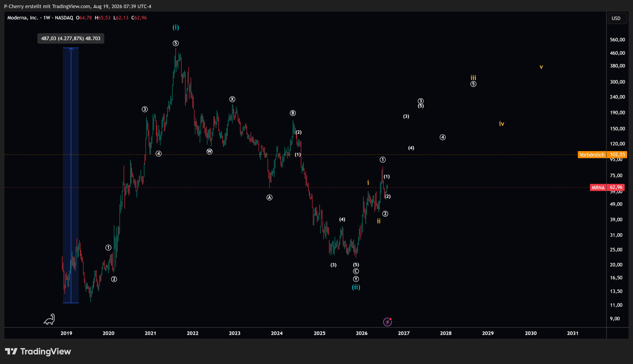
Task: Click the 31,00 price scale value
Action: pos(616,235)
